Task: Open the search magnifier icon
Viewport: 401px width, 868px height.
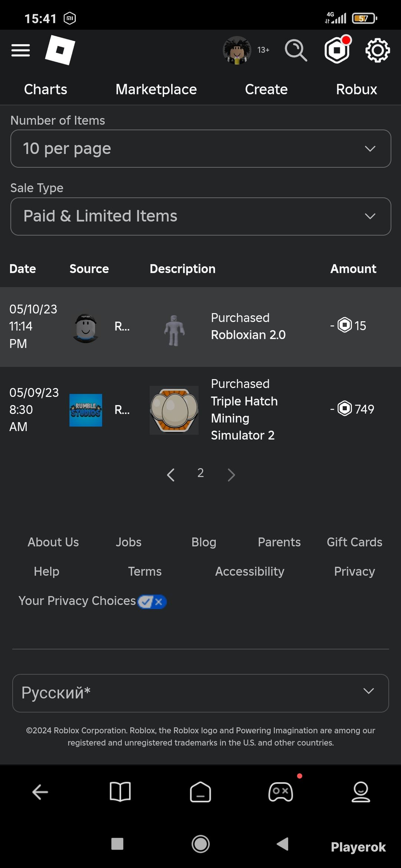Action: (296, 50)
